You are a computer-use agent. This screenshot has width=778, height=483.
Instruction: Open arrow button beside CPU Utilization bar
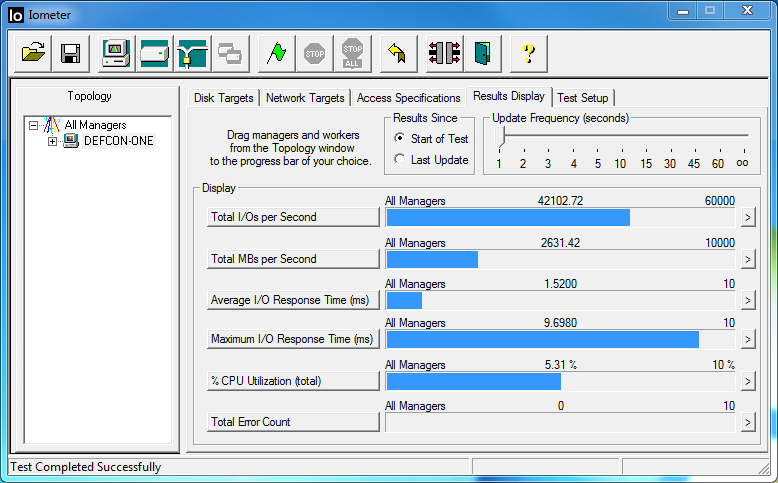(746, 381)
